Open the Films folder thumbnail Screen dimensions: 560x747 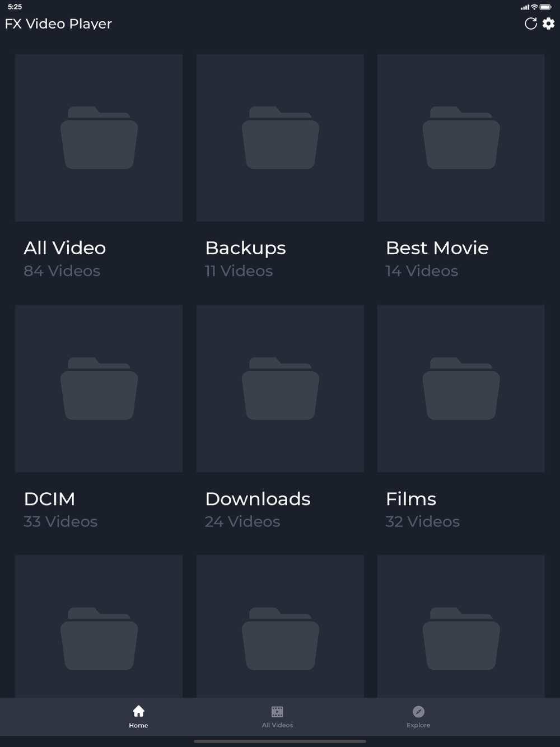point(461,389)
